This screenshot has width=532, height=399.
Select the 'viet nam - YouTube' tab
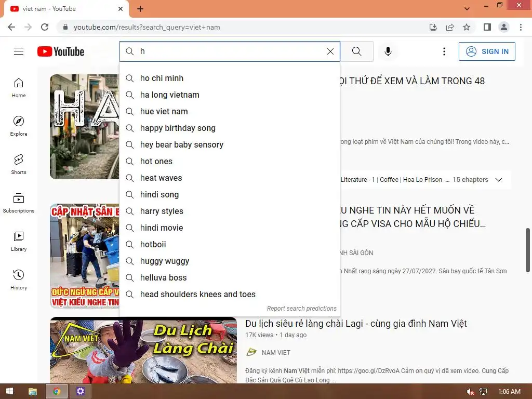(66, 9)
